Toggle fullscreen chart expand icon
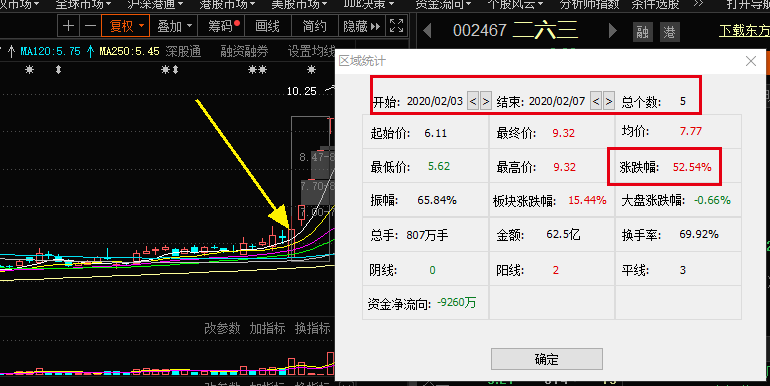 396,26
